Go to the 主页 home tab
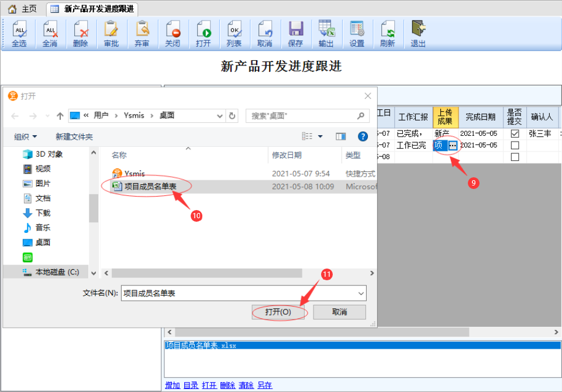 coord(22,9)
